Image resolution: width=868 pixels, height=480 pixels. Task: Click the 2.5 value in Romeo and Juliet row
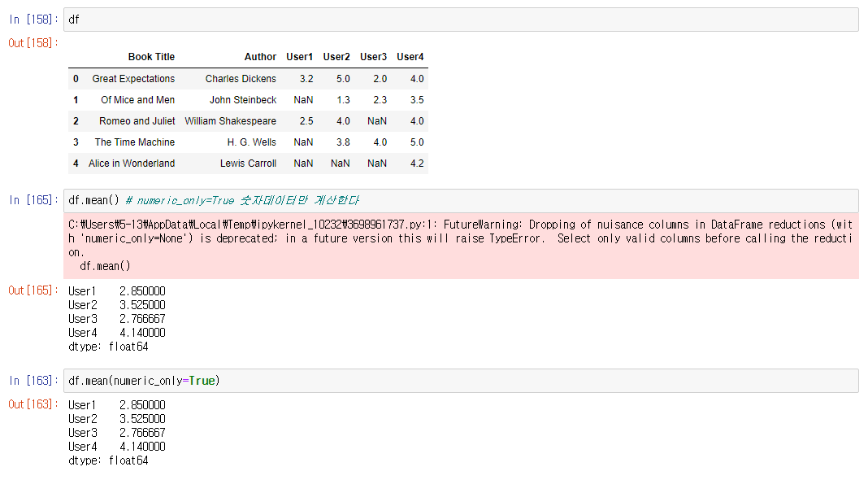306,121
